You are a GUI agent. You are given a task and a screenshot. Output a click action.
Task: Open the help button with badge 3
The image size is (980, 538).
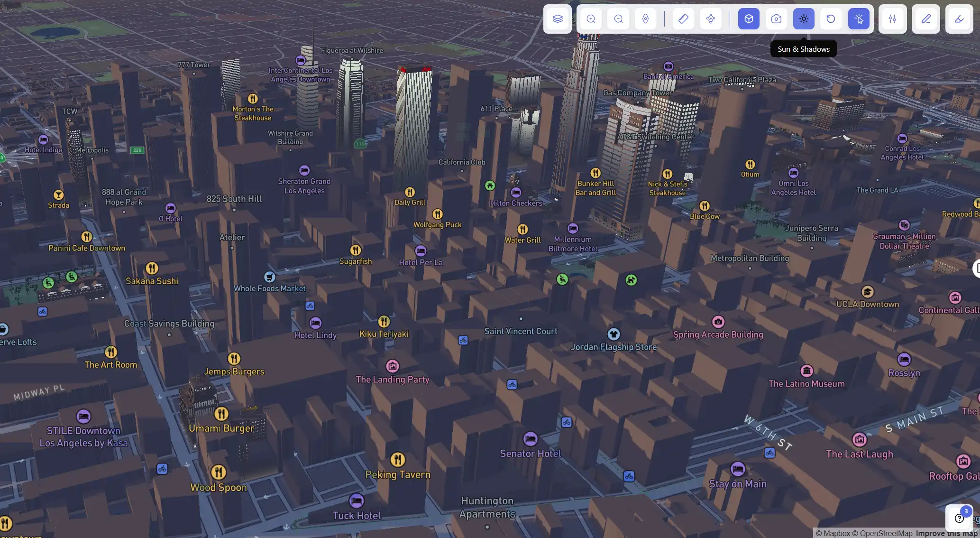coord(959,518)
